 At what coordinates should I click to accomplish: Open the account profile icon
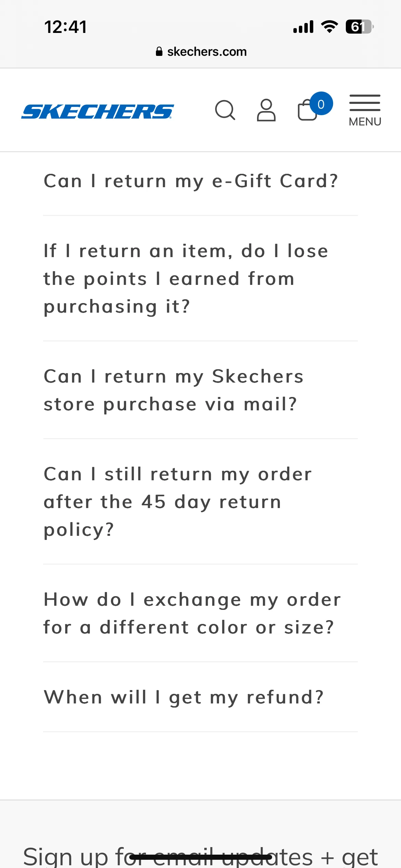[x=266, y=110]
